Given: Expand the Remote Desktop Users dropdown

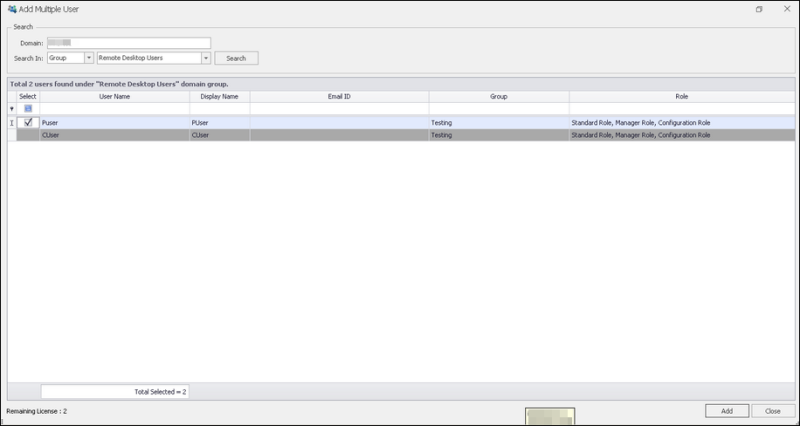Looking at the screenshot, I should pos(205,58).
